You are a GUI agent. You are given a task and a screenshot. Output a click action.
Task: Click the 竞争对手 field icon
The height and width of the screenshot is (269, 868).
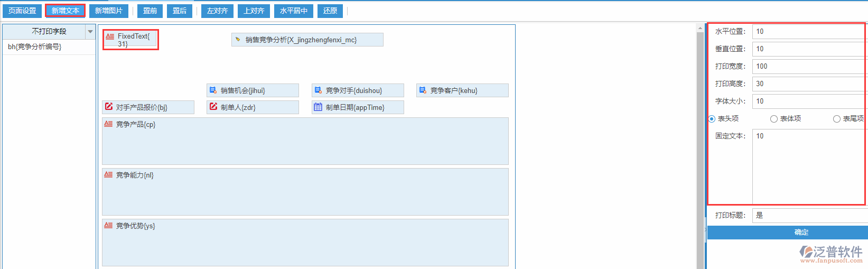coord(318,90)
